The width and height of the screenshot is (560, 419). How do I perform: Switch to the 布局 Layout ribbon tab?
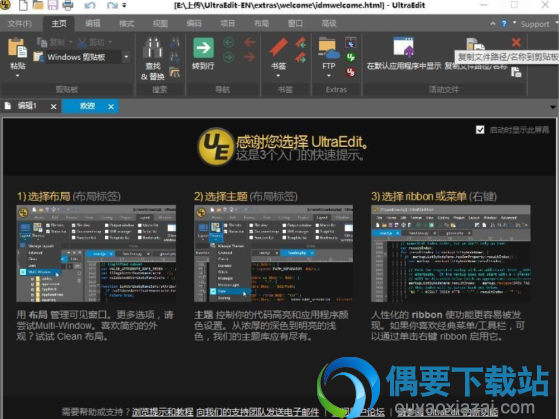tap(261, 24)
